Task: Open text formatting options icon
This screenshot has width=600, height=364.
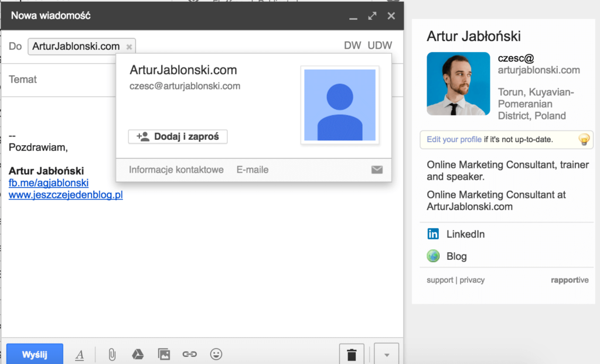Action: click(80, 355)
